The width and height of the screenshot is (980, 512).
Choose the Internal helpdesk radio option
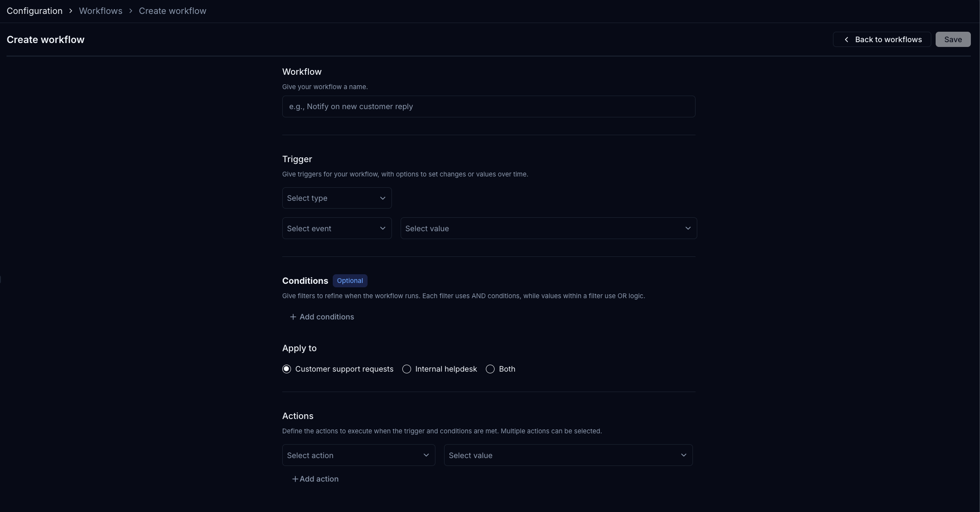tap(407, 369)
